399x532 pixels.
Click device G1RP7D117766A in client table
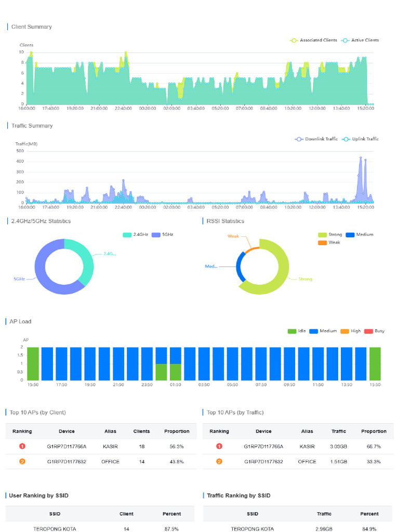tap(66, 446)
